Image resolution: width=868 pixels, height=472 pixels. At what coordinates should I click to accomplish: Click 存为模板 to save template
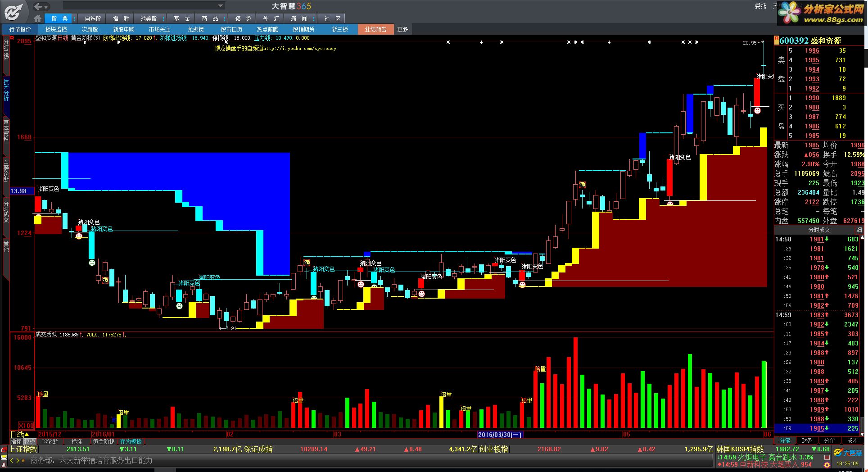[x=131, y=442]
